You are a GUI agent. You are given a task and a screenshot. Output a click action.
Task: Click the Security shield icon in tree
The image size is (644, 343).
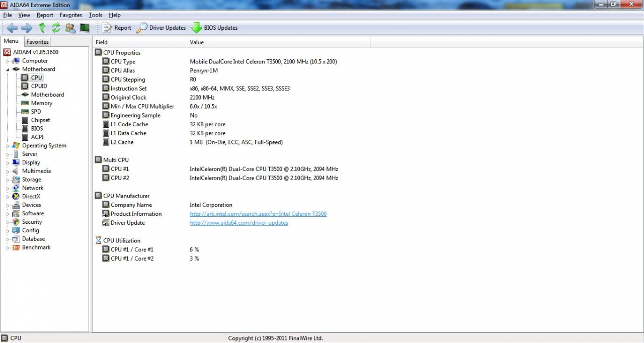point(17,222)
